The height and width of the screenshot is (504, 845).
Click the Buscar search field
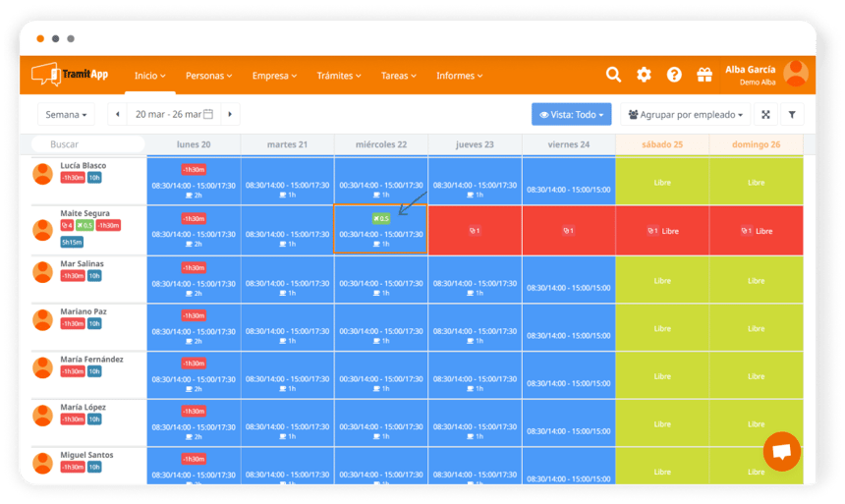coord(86,144)
